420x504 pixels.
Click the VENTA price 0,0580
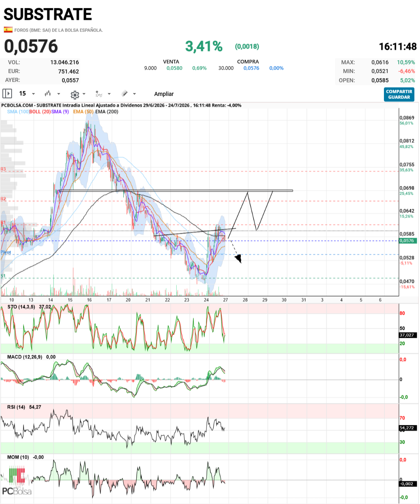click(x=174, y=68)
